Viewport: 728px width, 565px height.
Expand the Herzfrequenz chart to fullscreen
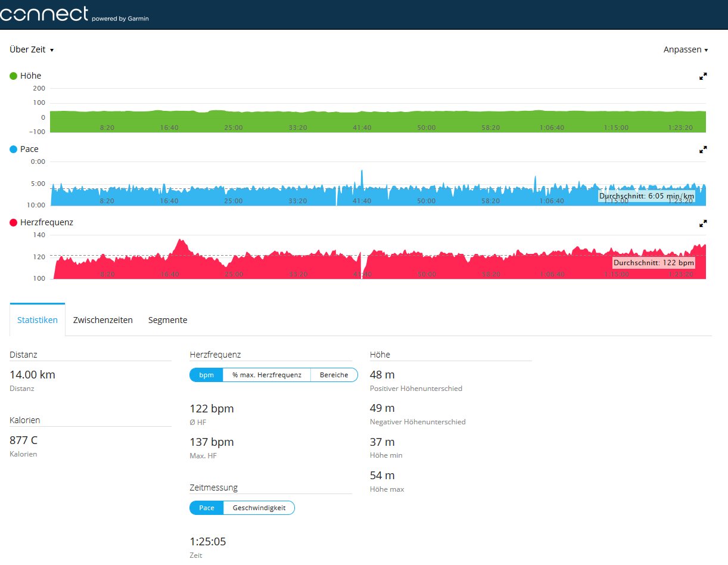click(703, 223)
